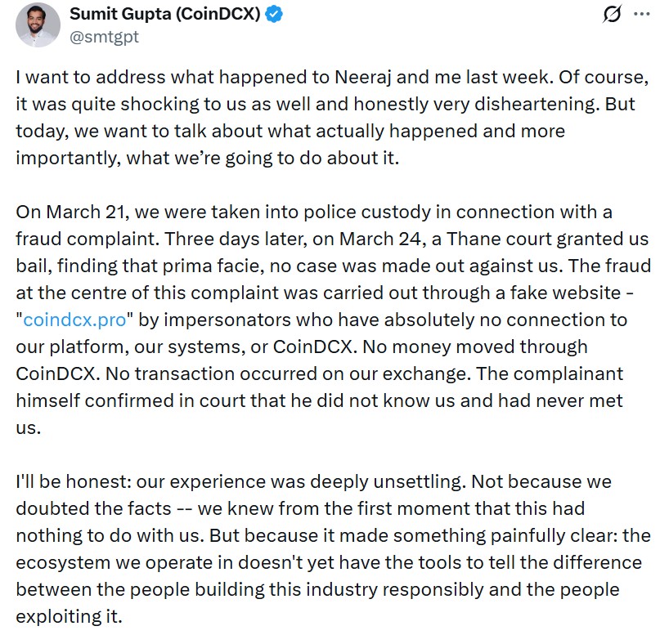660x644 pixels.
Task: Select the verification badge next to the name
Action: (x=276, y=12)
